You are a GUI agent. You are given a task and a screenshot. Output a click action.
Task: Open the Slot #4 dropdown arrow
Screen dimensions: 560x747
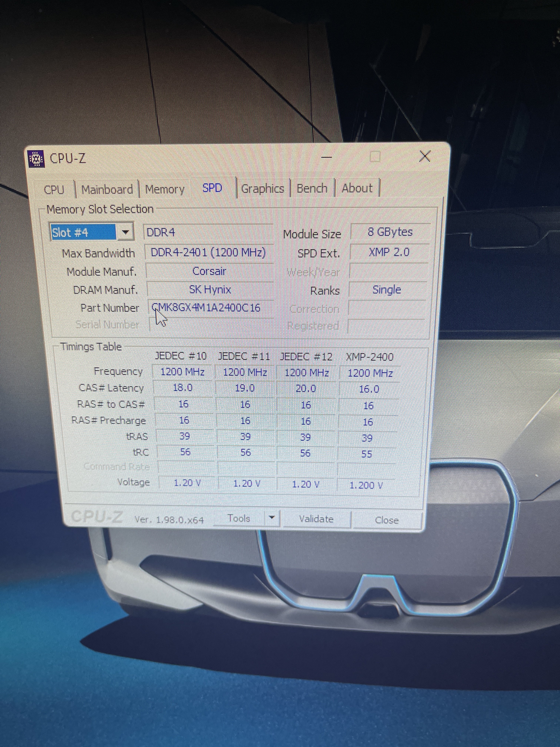coord(126,232)
